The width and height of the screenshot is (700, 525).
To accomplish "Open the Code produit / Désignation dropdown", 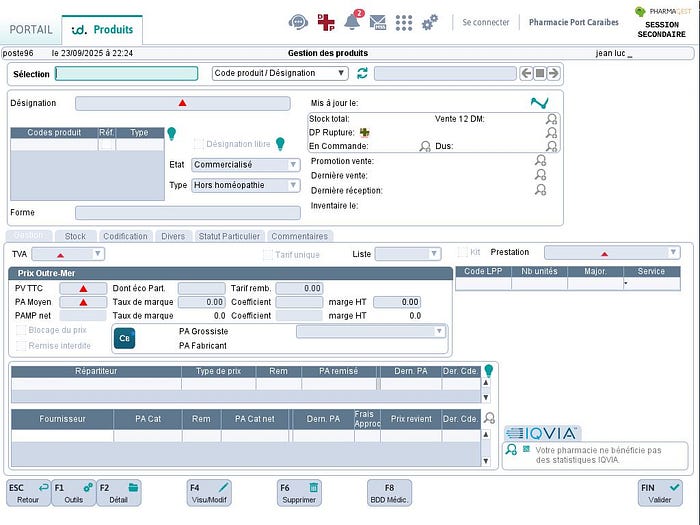I will point(279,73).
